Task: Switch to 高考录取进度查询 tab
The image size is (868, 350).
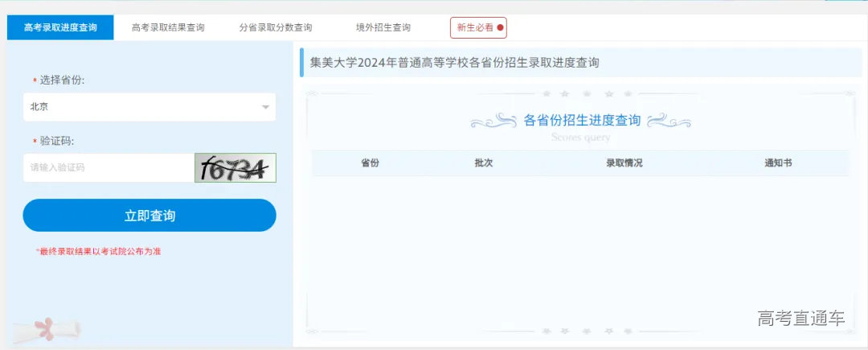Action: (60, 27)
